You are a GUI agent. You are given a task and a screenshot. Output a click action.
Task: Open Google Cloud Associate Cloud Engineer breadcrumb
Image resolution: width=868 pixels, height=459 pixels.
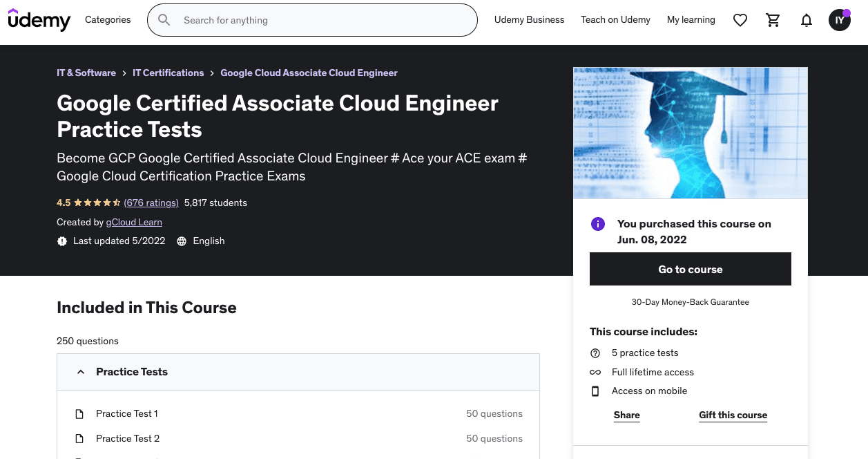(309, 73)
